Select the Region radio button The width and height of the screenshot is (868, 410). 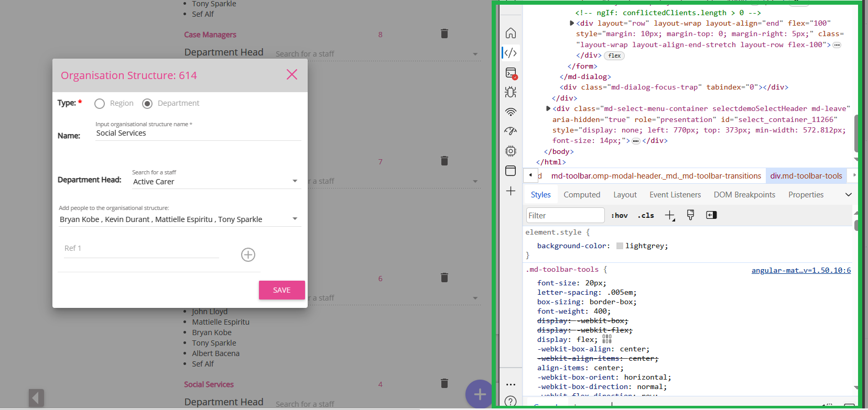click(x=100, y=104)
